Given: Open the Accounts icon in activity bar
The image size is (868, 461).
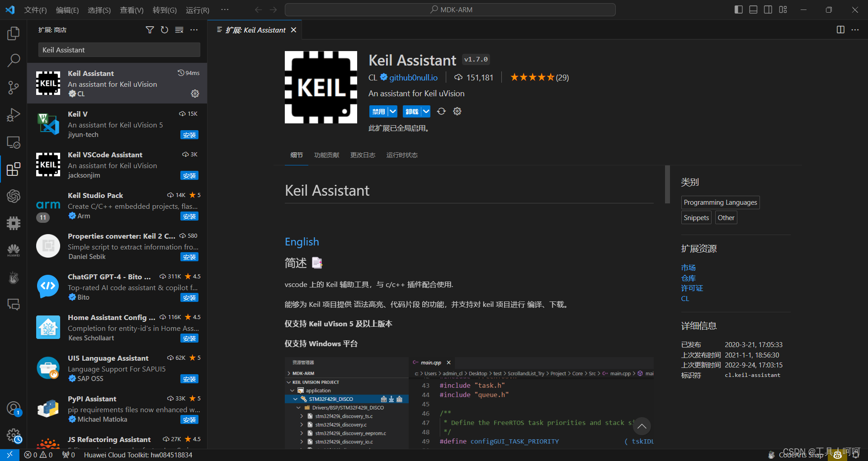Looking at the screenshot, I should pyautogui.click(x=14, y=409).
